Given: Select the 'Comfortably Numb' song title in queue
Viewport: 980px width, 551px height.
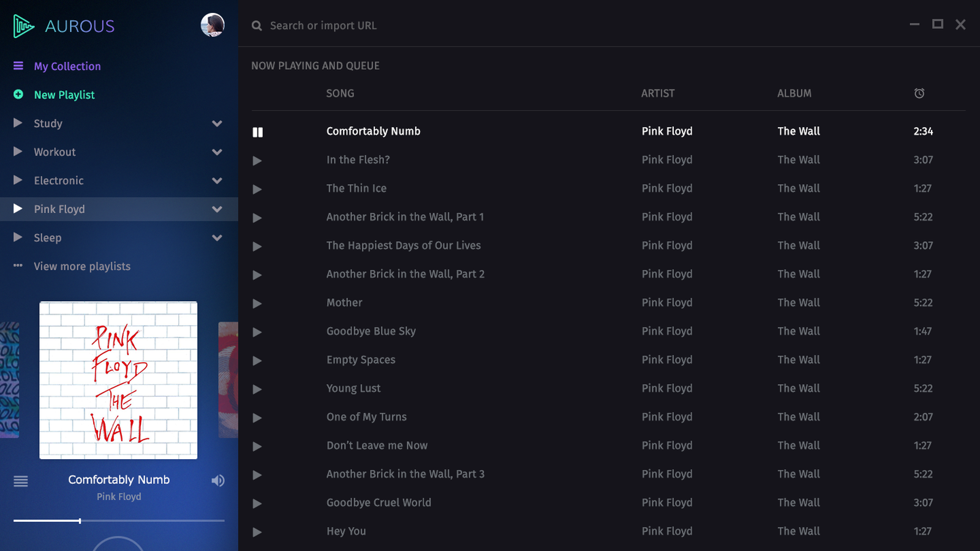Looking at the screenshot, I should [374, 131].
